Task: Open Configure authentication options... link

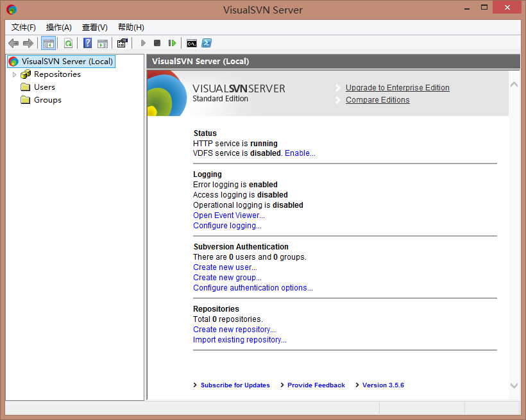Action: pyautogui.click(x=253, y=288)
